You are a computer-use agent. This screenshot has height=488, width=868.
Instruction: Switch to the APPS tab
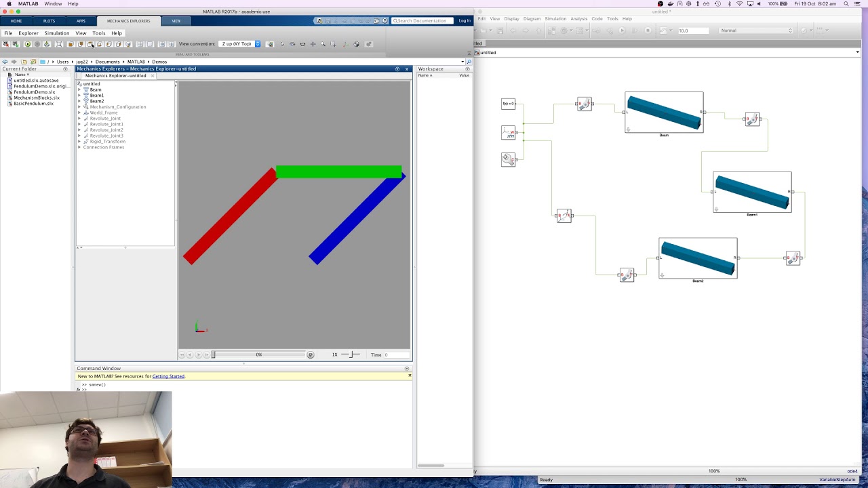click(x=81, y=21)
